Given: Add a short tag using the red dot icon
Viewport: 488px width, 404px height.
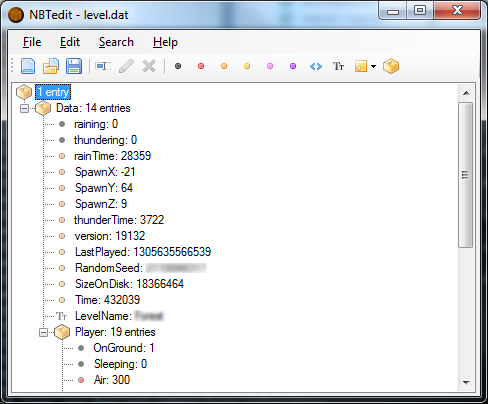Looking at the screenshot, I should point(201,66).
